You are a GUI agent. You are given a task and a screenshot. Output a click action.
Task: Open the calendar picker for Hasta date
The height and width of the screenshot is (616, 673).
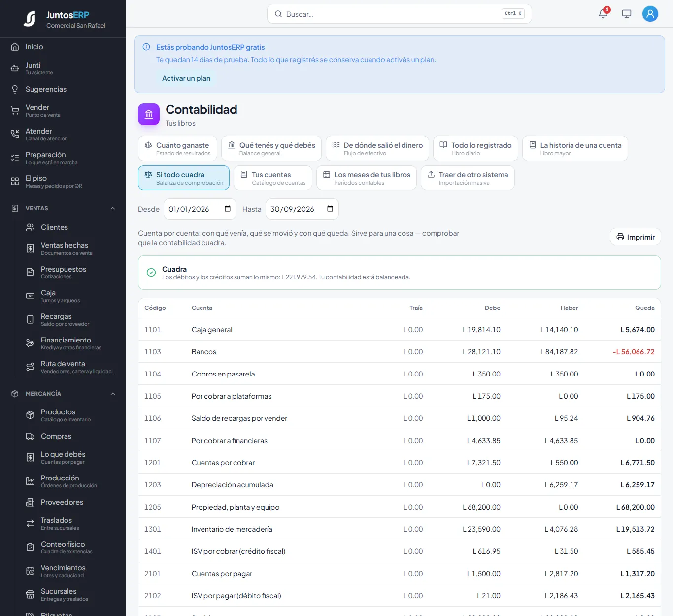point(330,209)
